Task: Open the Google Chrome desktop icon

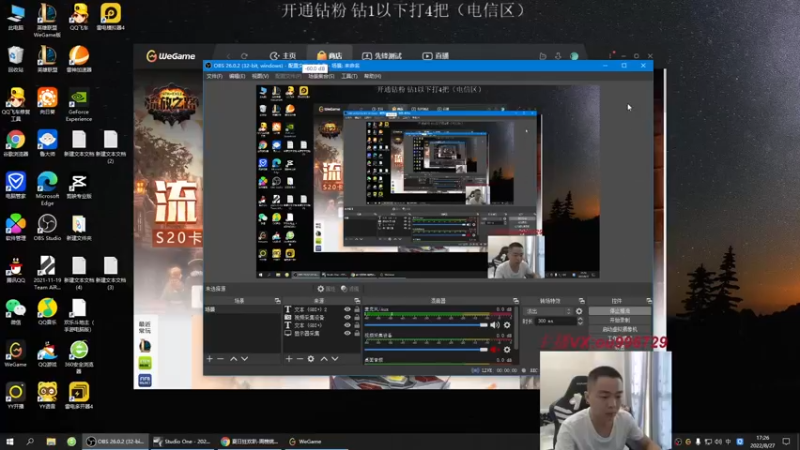Action: point(15,143)
